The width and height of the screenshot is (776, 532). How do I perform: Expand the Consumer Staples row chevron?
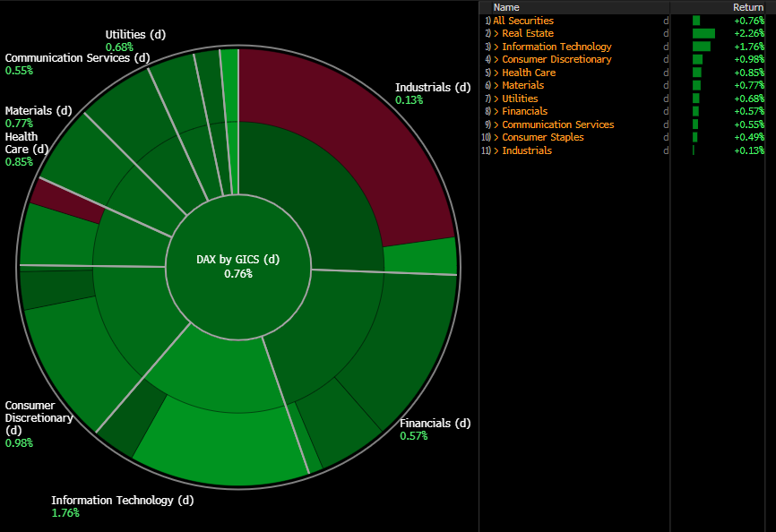(496, 137)
